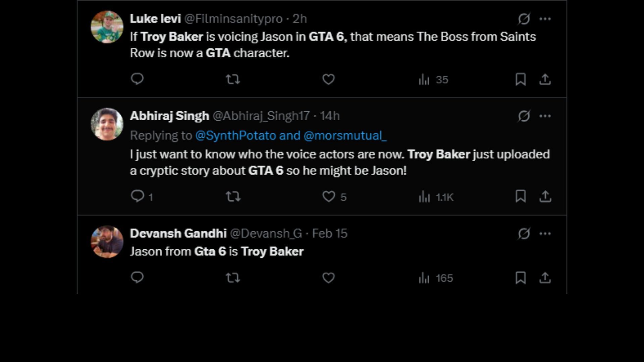Open Luke levi's profile picture
The height and width of the screenshot is (362, 644).
click(x=107, y=27)
